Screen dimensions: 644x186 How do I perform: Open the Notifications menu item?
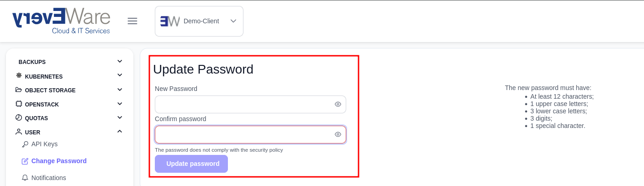pos(48,178)
